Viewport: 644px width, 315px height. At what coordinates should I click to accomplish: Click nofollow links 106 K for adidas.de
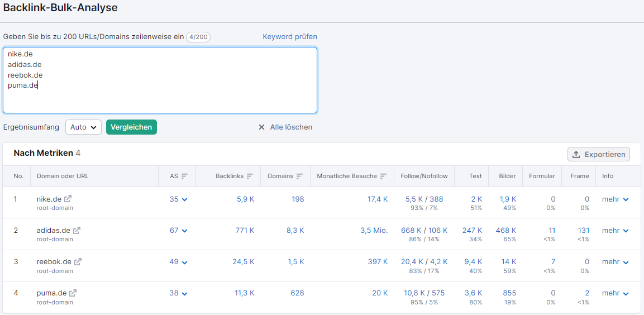pos(438,231)
